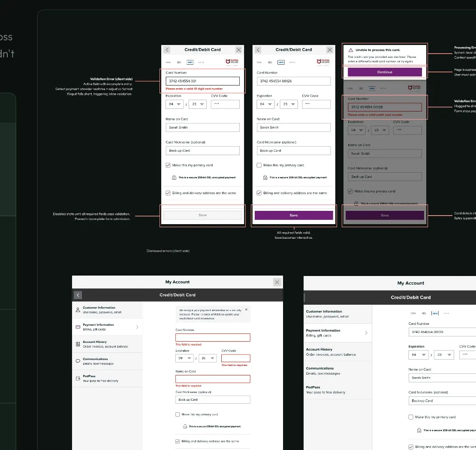Open month 04 dropdown in active Save form
Image resolution: width=476 pixels, height=450 pixels.
(x=265, y=104)
